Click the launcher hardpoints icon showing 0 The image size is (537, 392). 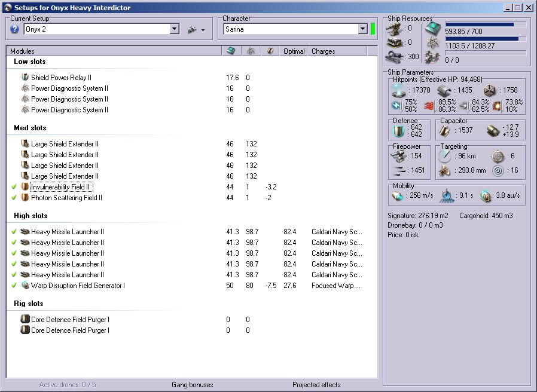tap(394, 43)
